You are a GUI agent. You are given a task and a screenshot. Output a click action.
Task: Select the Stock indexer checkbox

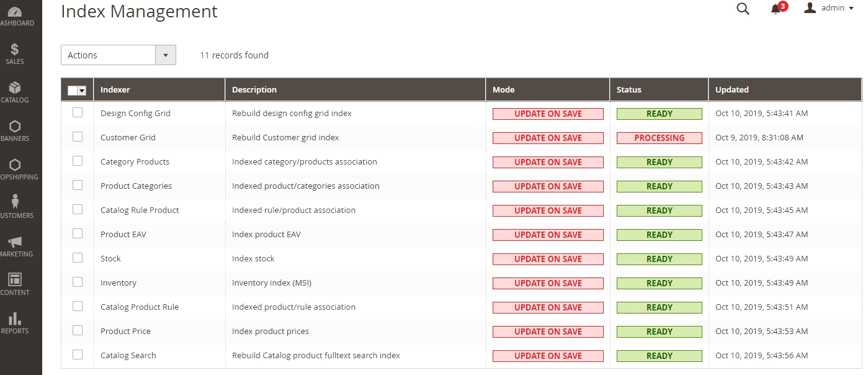click(x=78, y=258)
